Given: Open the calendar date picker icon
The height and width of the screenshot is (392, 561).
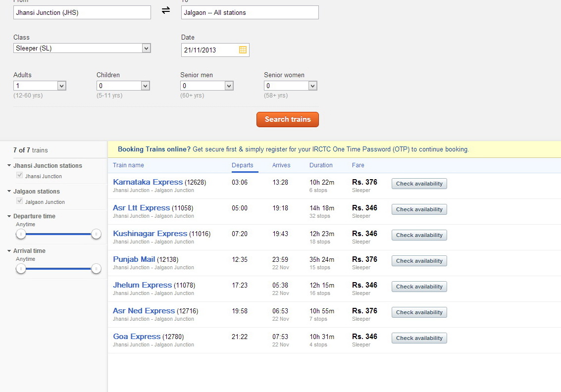Looking at the screenshot, I should click(243, 50).
